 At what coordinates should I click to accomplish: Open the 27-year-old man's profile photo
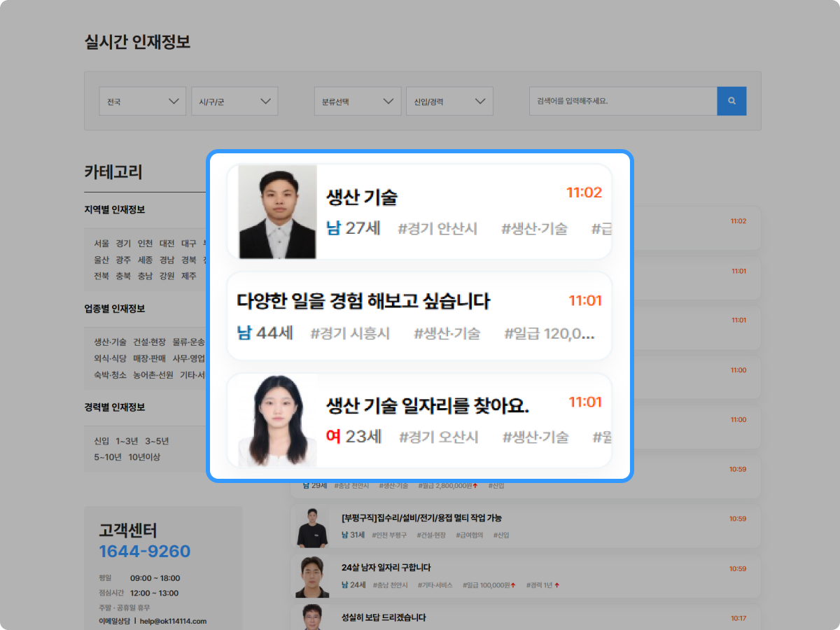pos(277,212)
